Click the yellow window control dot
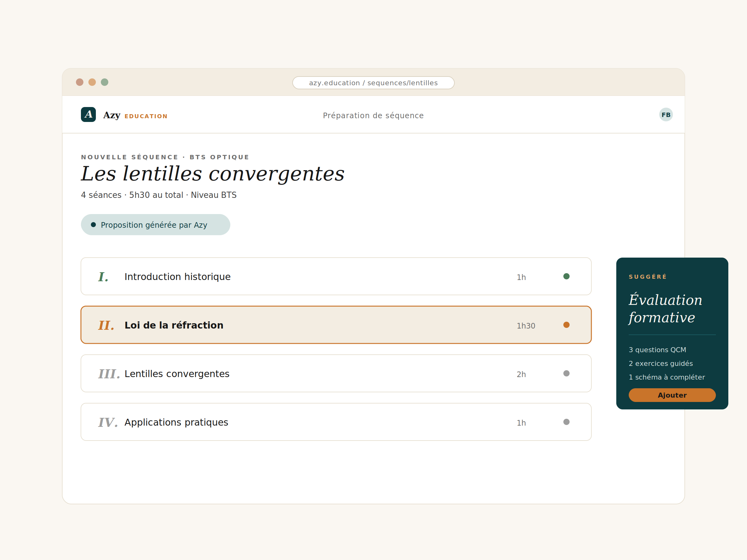 click(92, 82)
